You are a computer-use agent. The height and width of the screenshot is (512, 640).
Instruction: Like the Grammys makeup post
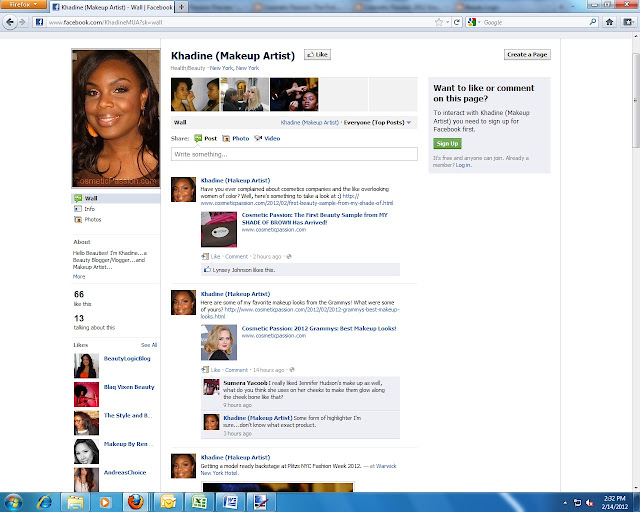tap(215, 370)
